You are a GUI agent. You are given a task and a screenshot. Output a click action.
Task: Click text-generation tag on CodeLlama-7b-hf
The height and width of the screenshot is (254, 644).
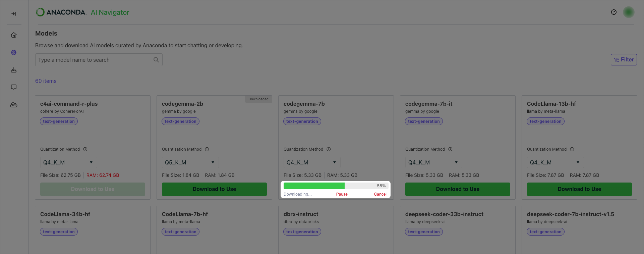pyautogui.click(x=181, y=232)
